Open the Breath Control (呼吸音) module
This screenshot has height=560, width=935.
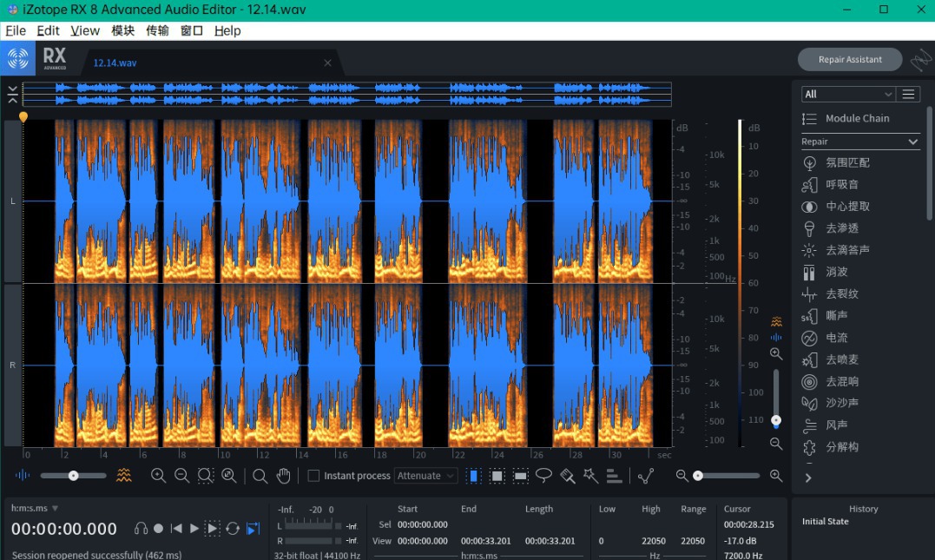[830, 184]
